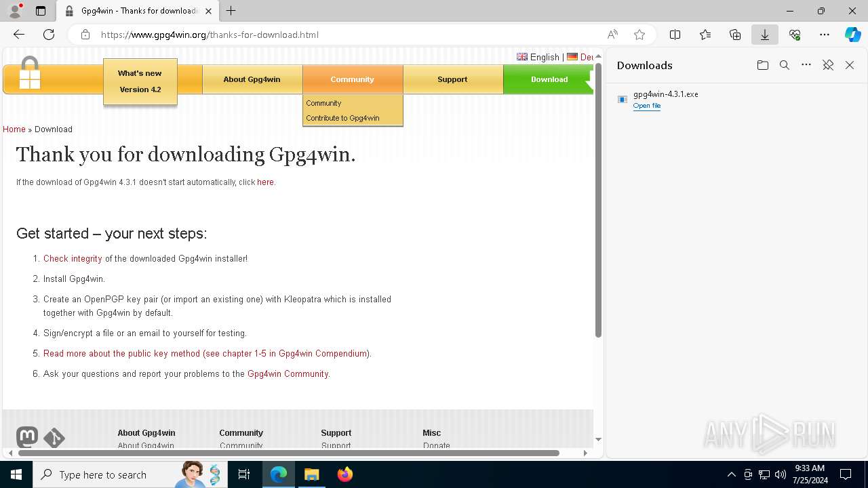Select the Community submenu entry
The image size is (868, 488).
323,103
